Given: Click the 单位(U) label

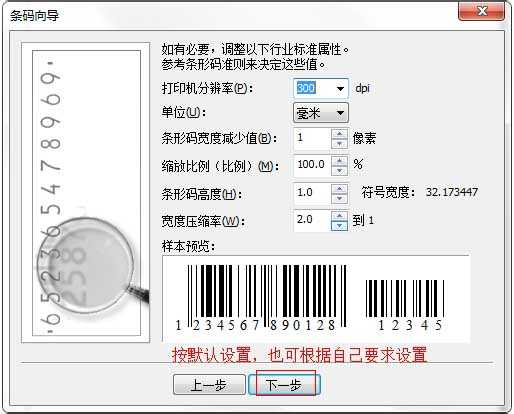Looking at the screenshot, I should pyautogui.click(x=184, y=113).
